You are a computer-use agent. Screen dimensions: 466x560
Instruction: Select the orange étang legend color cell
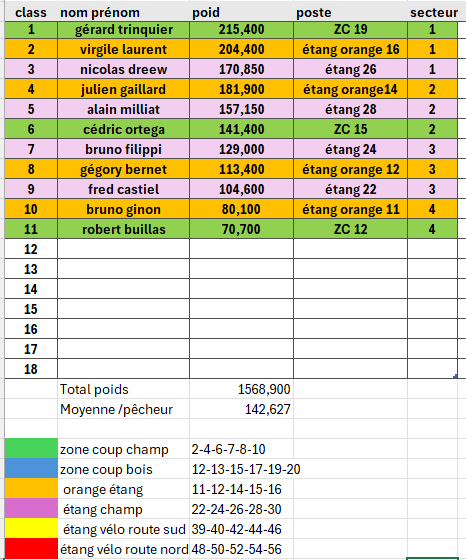(x=31, y=489)
